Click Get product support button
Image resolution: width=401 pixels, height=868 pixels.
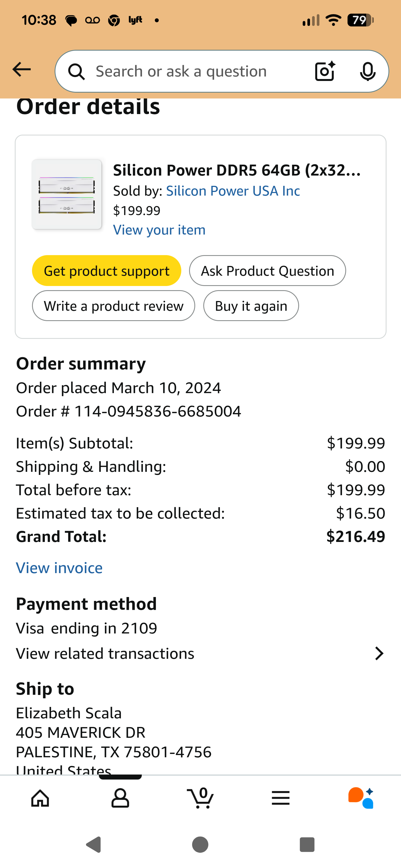click(x=107, y=271)
